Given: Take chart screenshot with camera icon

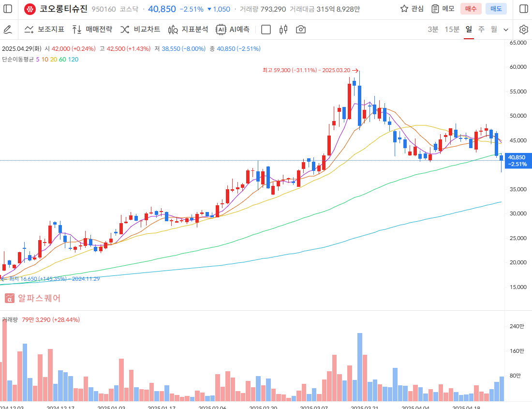Looking at the screenshot, I should (x=301, y=30).
